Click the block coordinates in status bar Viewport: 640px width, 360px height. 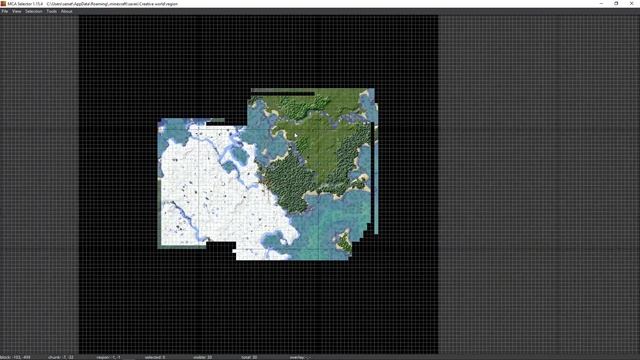coord(16,357)
